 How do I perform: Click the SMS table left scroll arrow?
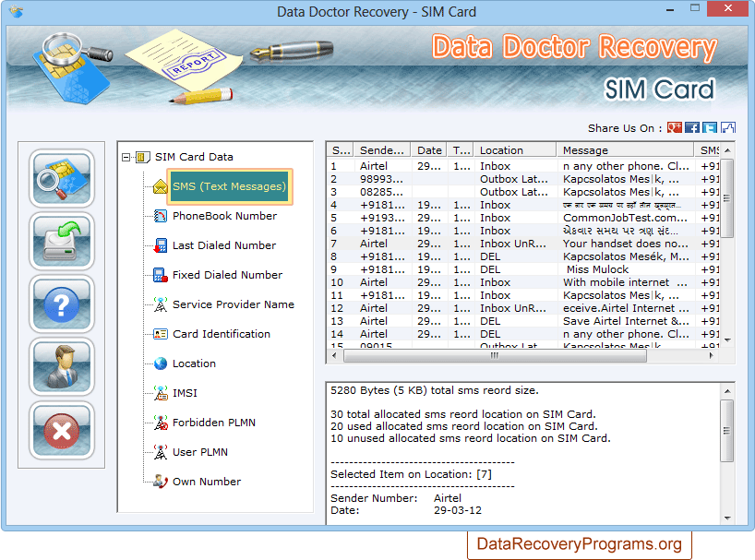click(x=334, y=356)
